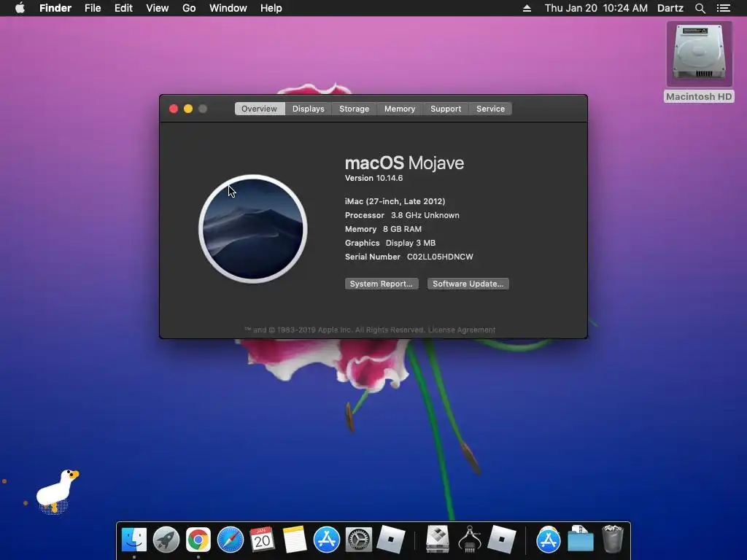Screen dimensions: 747x560
Task: Open Safari compass icon in Dock
Action: (230, 540)
